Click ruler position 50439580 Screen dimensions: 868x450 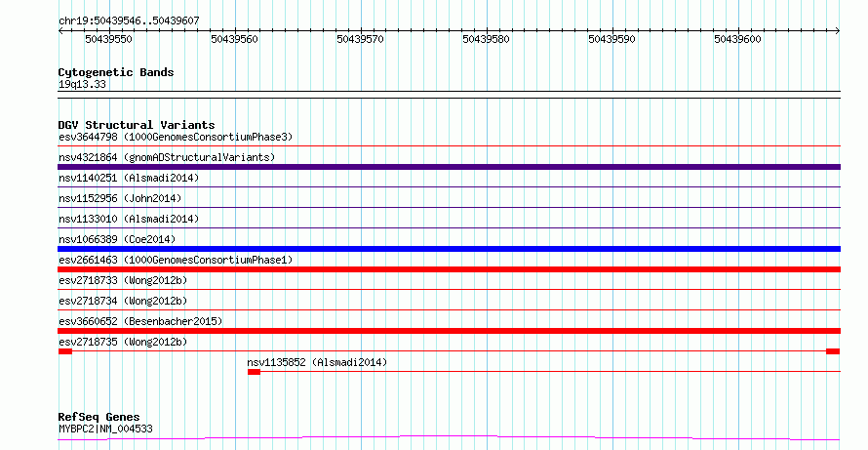(486, 39)
